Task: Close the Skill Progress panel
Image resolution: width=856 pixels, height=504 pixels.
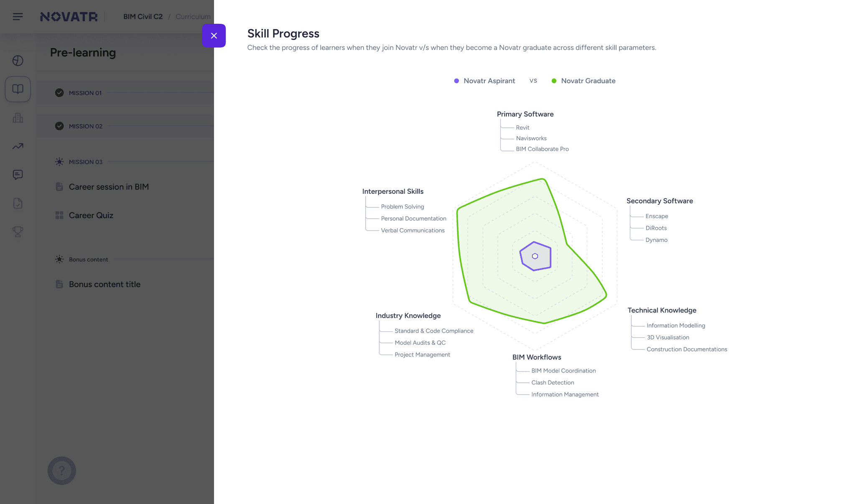Action: tap(214, 36)
